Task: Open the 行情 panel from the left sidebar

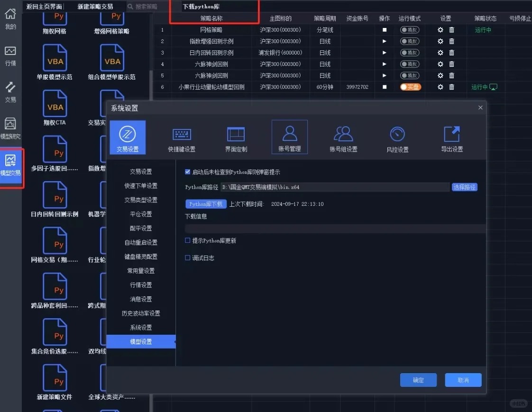Action: [x=10, y=54]
